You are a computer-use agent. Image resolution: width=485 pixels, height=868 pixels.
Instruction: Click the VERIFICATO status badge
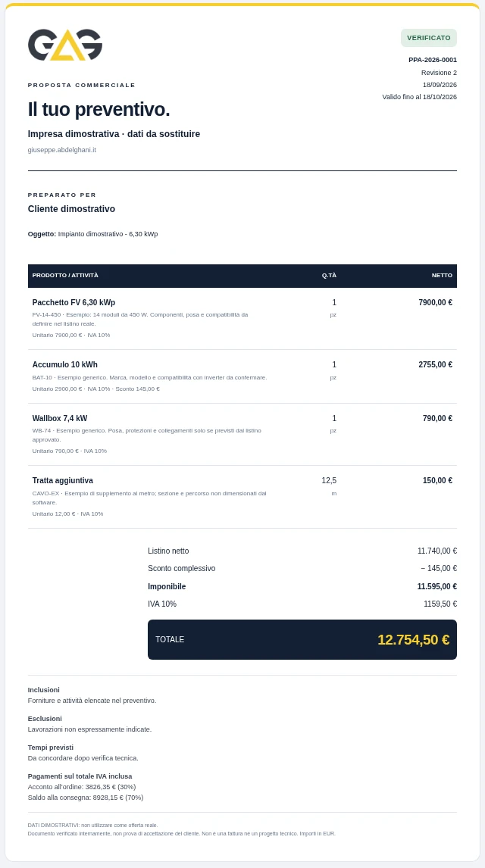tap(428, 38)
